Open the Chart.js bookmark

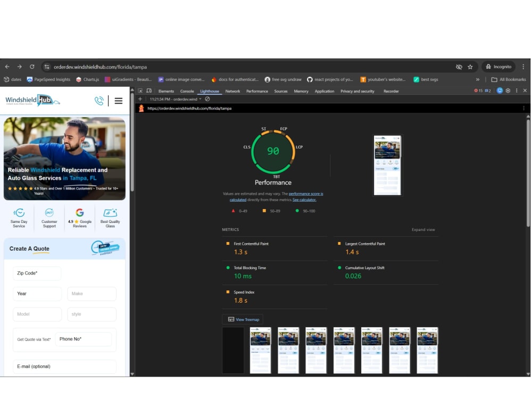[88, 79]
